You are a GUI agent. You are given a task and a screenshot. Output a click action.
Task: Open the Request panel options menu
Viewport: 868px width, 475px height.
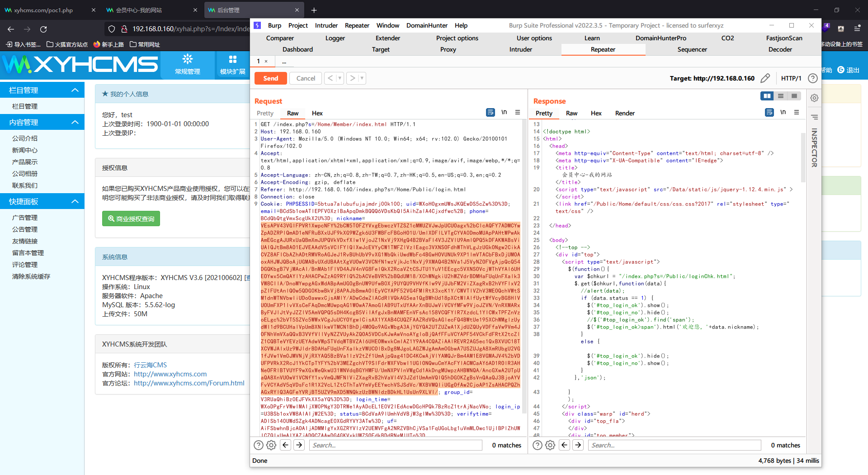pos(518,112)
